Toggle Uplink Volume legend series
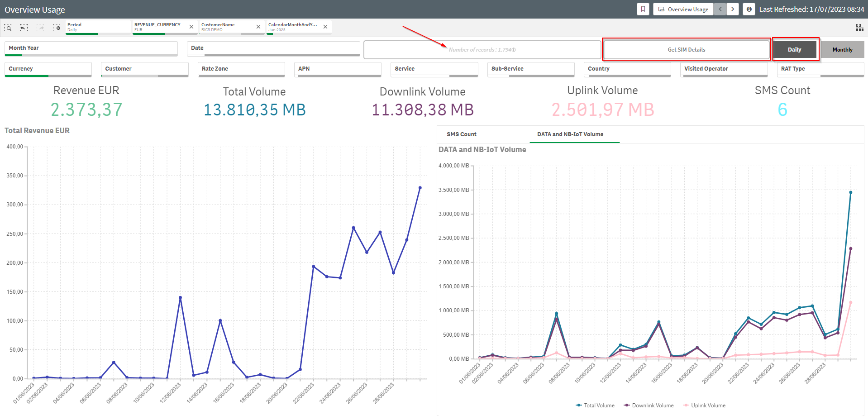The width and height of the screenshot is (868, 420). point(708,406)
